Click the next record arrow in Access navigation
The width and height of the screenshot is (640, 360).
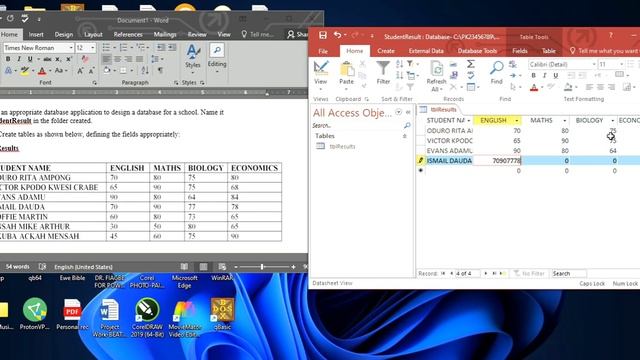tap(486, 273)
